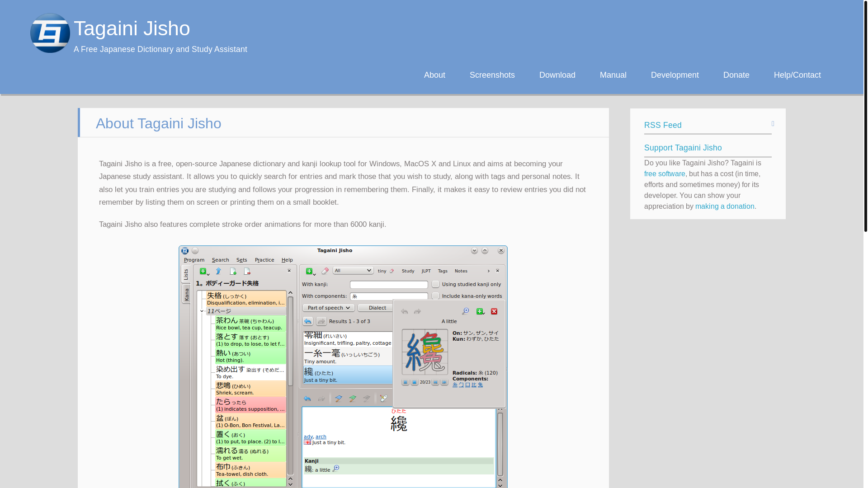Collapse the '11ページ' tree group
The image size is (868, 488).
(202, 311)
